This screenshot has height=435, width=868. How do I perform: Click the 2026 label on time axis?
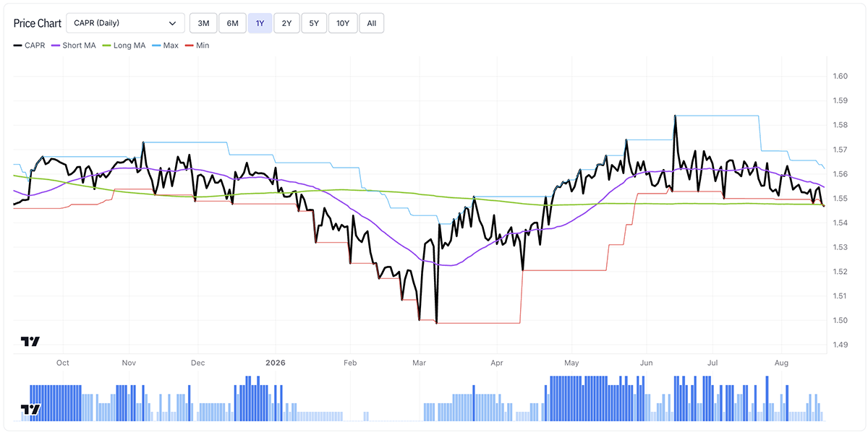click(x=276, y=363)
